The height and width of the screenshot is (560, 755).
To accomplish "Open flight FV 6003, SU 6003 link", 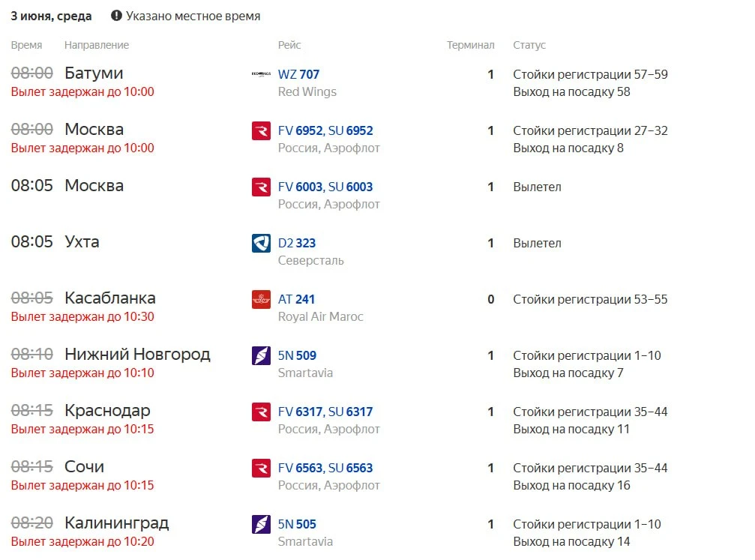I will pos(325,187).
